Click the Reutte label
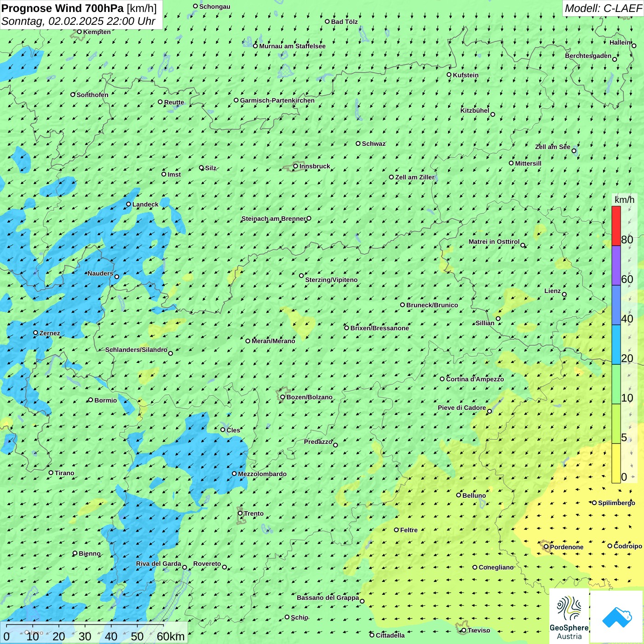 174,102
